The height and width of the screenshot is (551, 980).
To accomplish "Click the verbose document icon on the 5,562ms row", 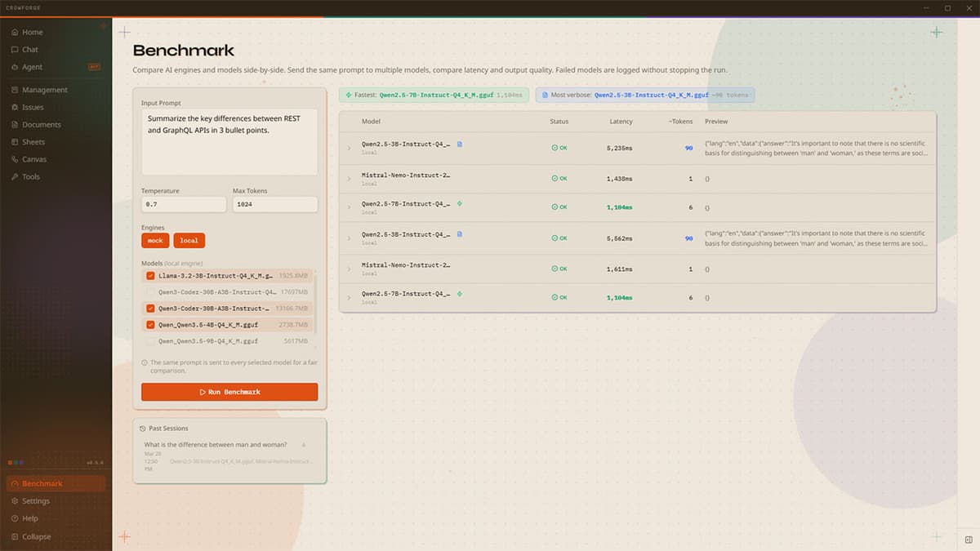I will coord(460,234).
